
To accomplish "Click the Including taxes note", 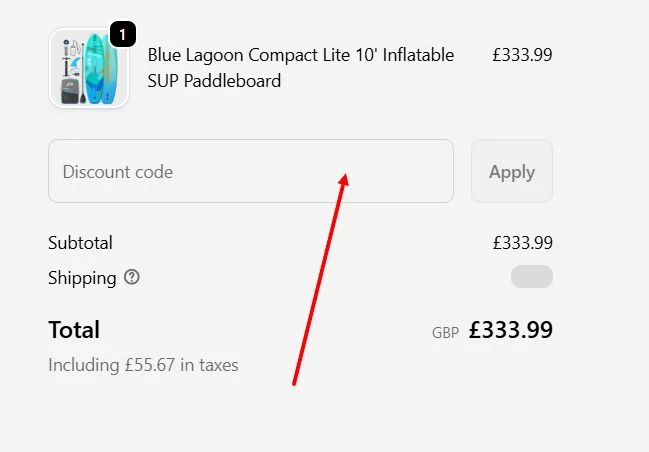I will (143, 365).
